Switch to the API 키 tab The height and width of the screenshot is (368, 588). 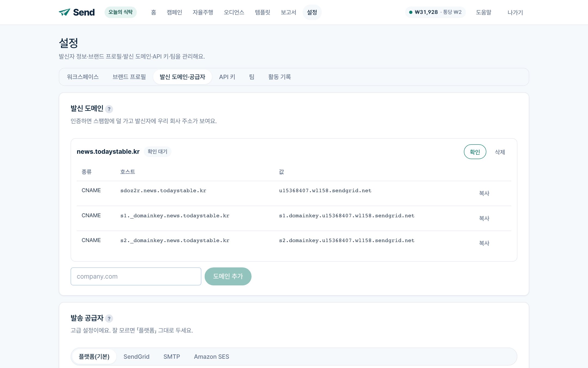click(227, 77)
